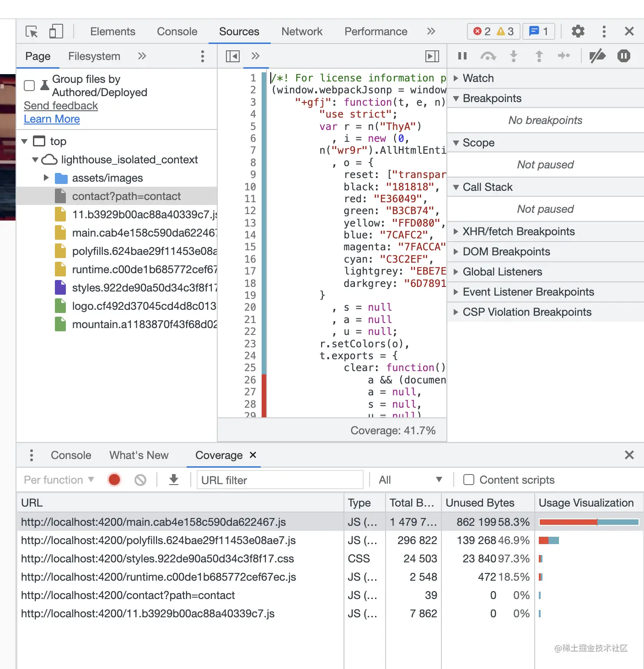The image size is (644, 669).
Task: Activate the inspect element picker icon
Action: [32, 32]
